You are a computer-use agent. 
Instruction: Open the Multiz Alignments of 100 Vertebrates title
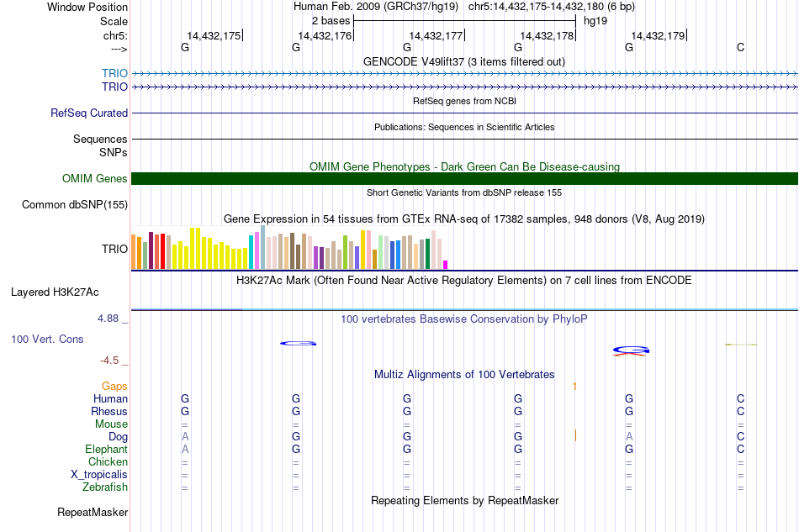pos(464,374)
